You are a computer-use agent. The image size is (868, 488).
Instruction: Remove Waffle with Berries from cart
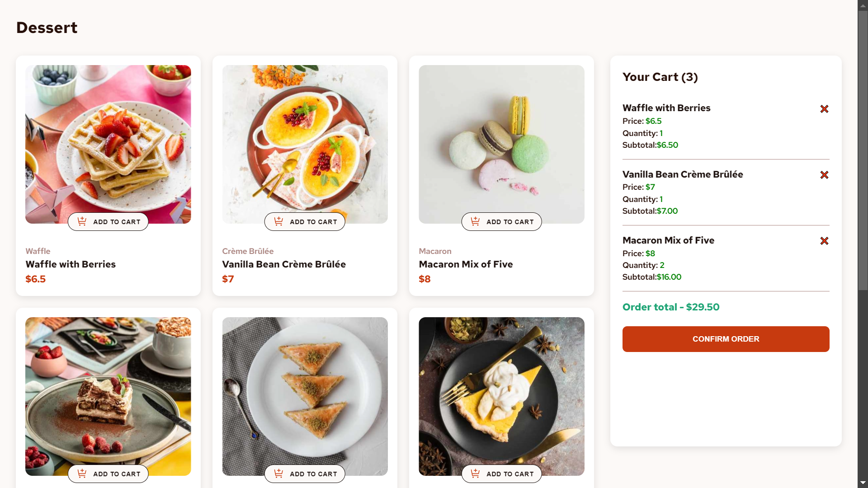coord(824,109)
